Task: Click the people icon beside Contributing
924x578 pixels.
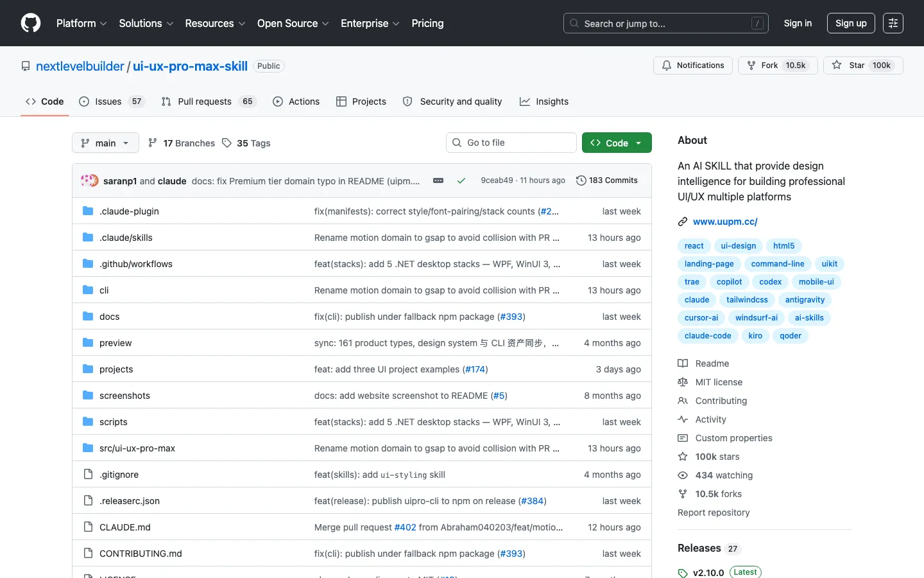Action: coord(683,401)
